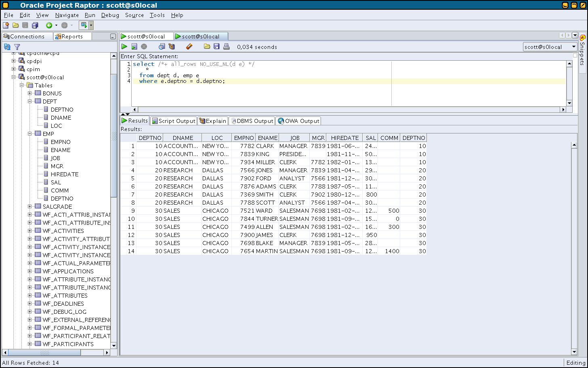Collapse the Tables folder node
The width and height of the screenshot is (588, 368).
click(22, 85)
